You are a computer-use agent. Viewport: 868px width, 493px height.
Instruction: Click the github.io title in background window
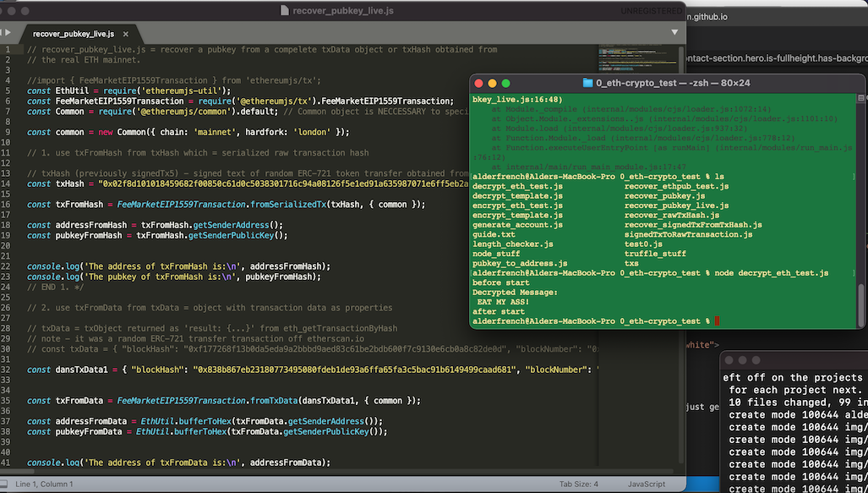click(x=707, y=17)
